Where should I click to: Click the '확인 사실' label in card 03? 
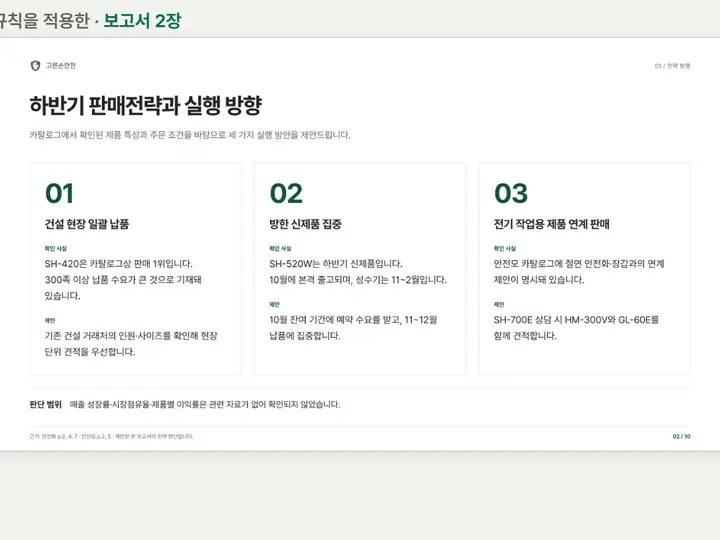[505, 248]
